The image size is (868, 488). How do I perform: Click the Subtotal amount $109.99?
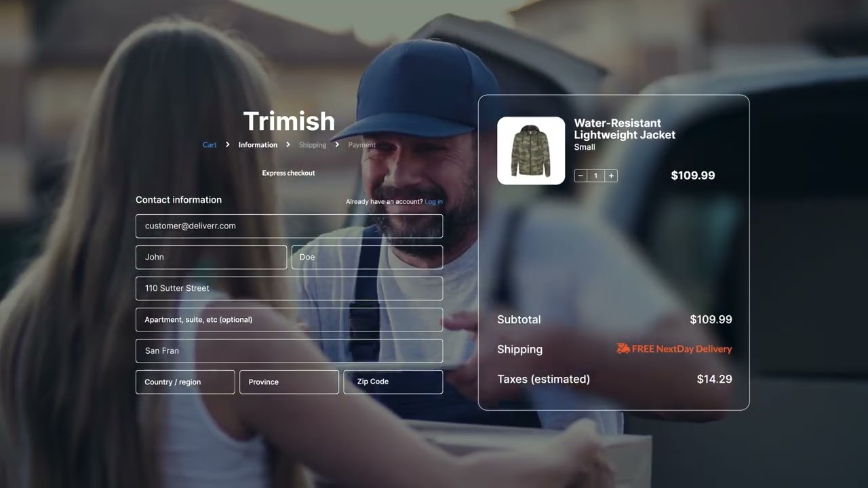click(711, 319)
